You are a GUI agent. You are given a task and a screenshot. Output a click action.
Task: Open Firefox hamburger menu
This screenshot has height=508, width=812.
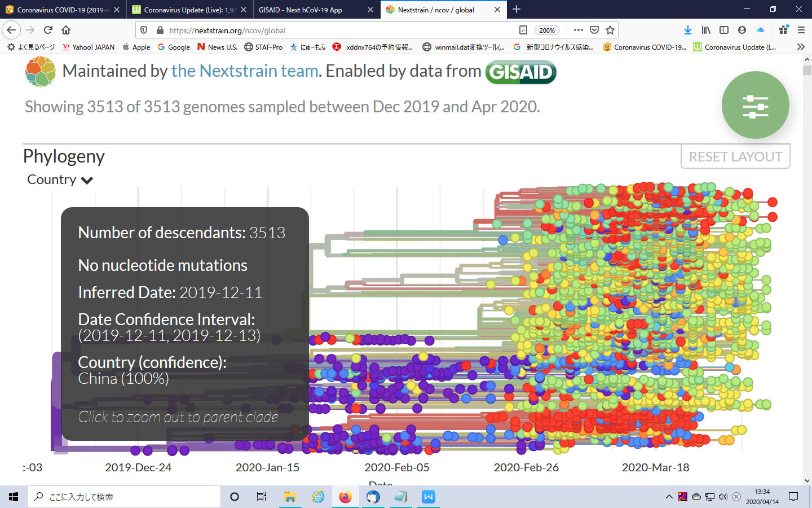(x=801, y=30)
